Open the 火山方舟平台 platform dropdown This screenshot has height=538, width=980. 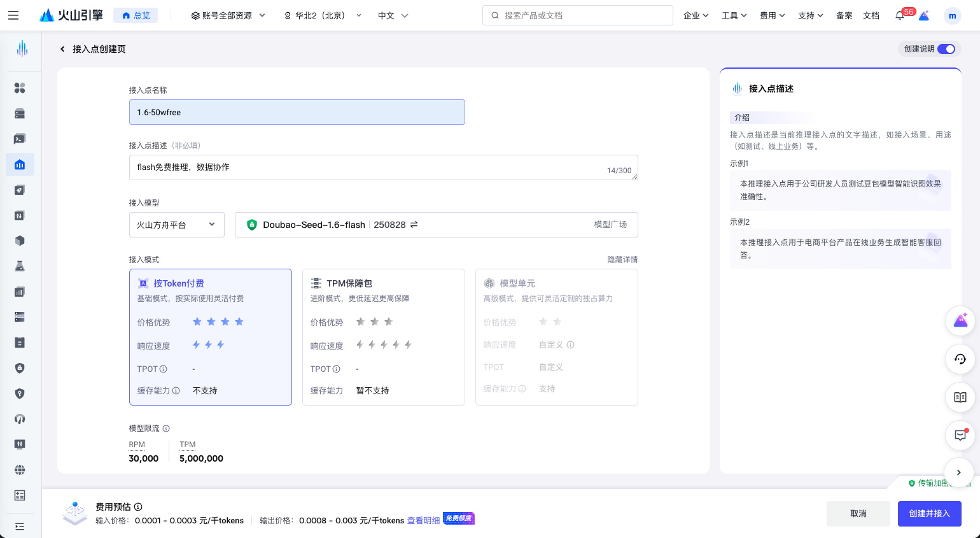click(x=177, y=225)
